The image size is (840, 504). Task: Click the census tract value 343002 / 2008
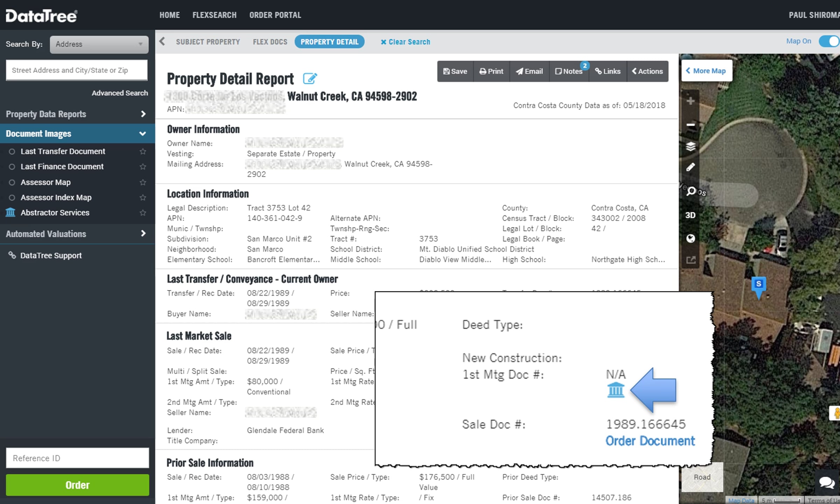point(618,218)
